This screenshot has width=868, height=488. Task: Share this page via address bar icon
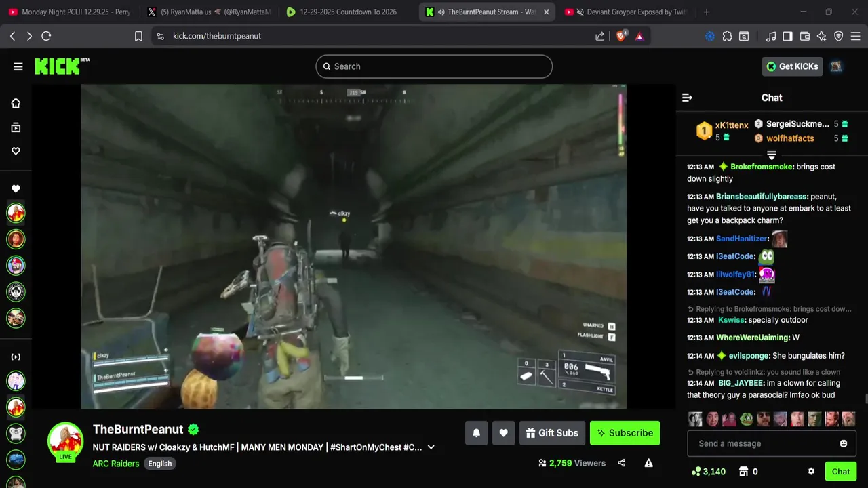[600, 36]
